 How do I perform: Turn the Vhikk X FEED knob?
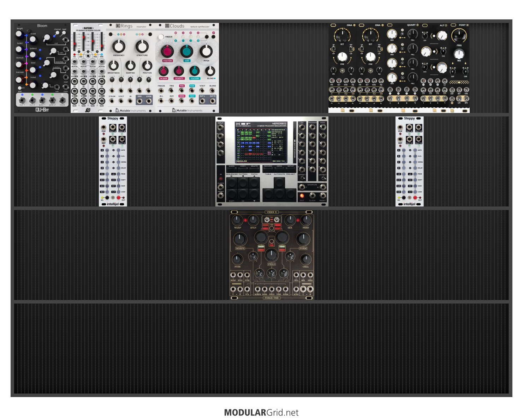coord(306,220)
